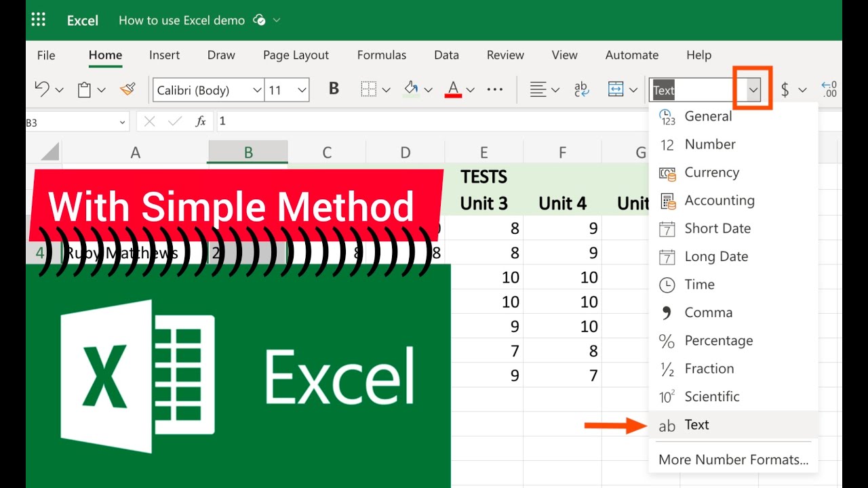Choose Percentage format
This screenshot has height=488, width=868.
(x=734, y=340)
